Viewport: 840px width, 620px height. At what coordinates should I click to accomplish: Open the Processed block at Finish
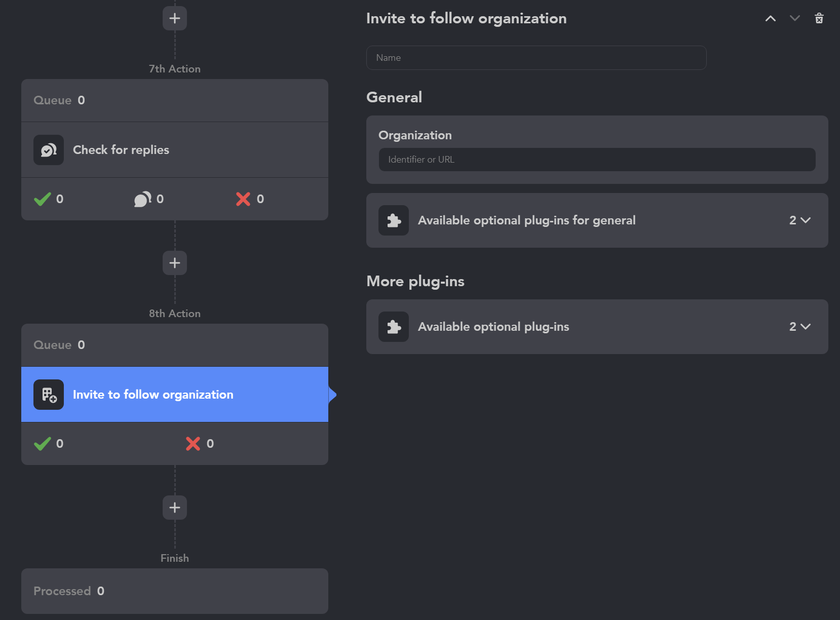point(175,591)
